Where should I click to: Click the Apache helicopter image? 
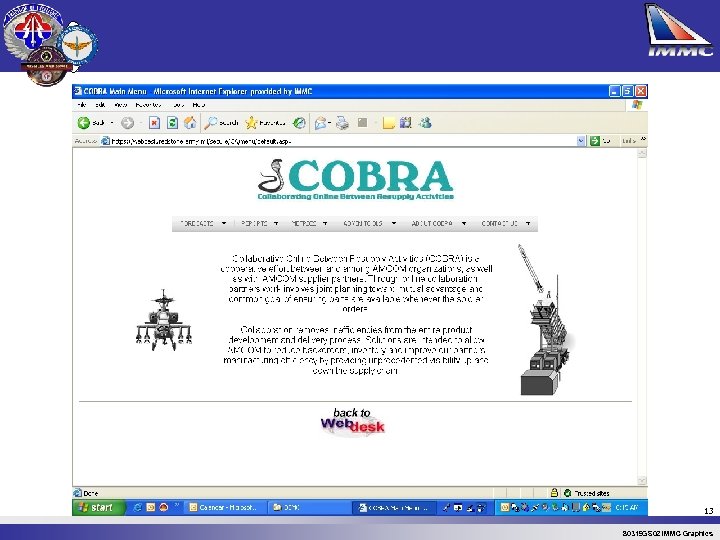[164, 321]
